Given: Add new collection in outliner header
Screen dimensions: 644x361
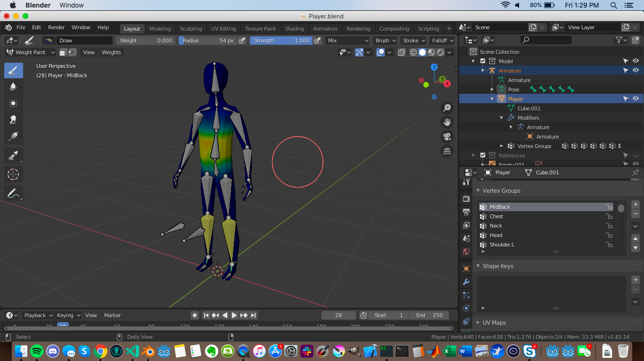Looking at the screenshot, I should coord(635,40).
